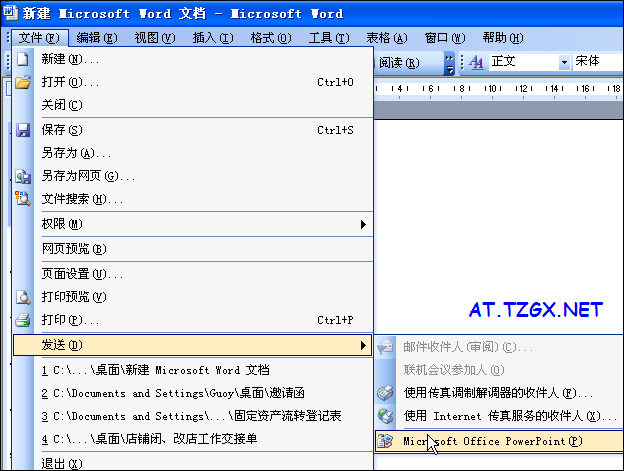Choose 使用传真调制解调器的收件人(F)...

point(499,393)
